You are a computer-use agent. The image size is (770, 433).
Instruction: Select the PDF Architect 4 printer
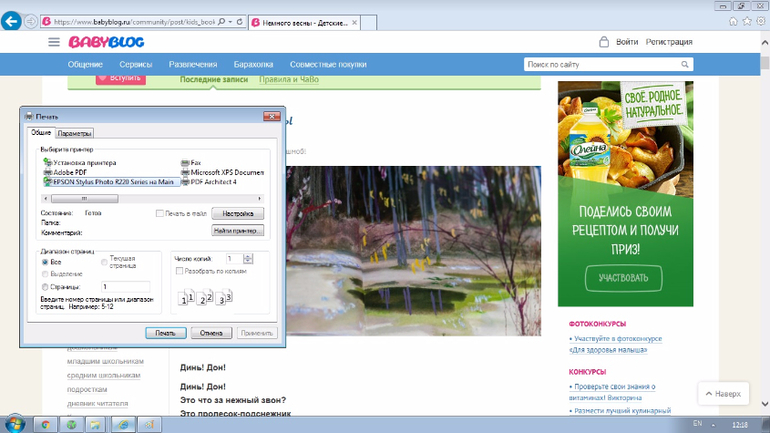pos(186,182)
